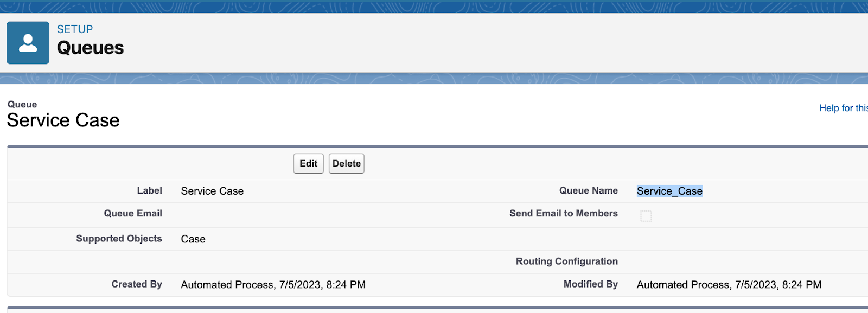The height and width of the screenshot is (313, 868).
Task: Click the Modified By field label
Action: point(590,284)
